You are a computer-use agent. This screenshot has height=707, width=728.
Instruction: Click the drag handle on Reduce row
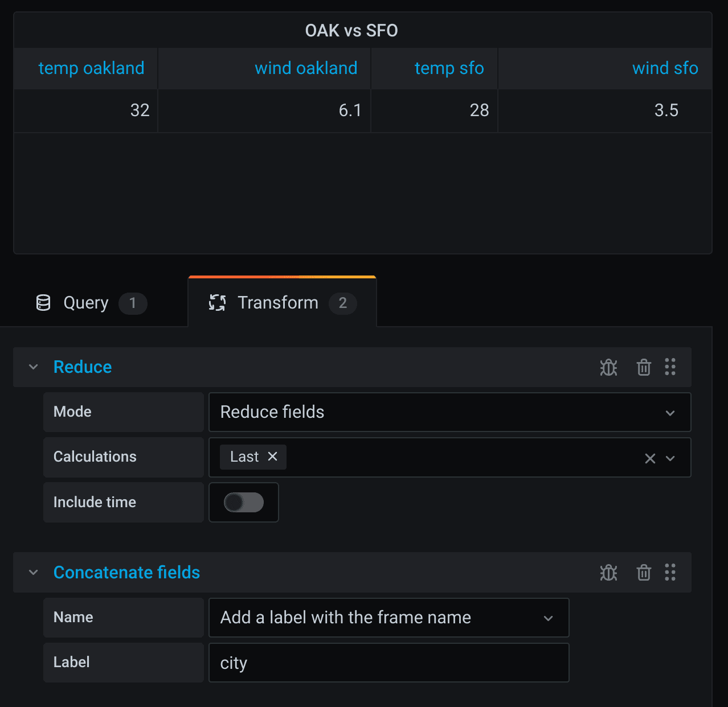tap(670, 367)
